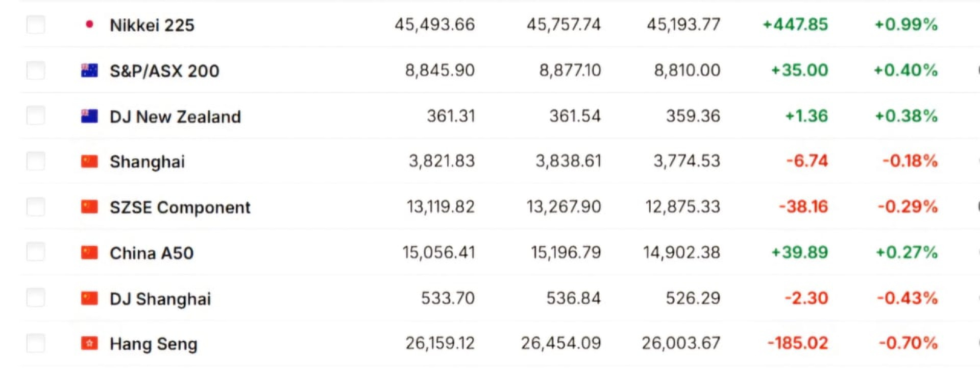
Task: Click the S&P/ASX 200 index name
Action: pyautogui.click(x=164, y=71)
